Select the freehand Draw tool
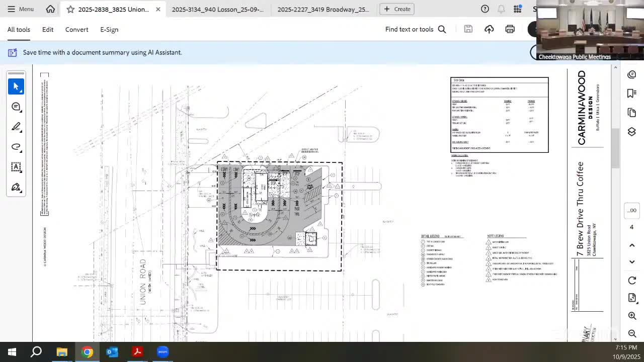 pyautogui.click(x=16, y=147)
